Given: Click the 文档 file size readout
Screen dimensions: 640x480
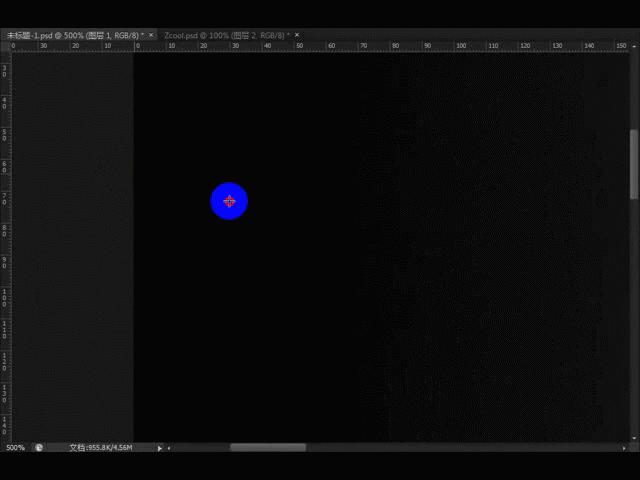Looking at the screenshot, I should coord(100,448).
